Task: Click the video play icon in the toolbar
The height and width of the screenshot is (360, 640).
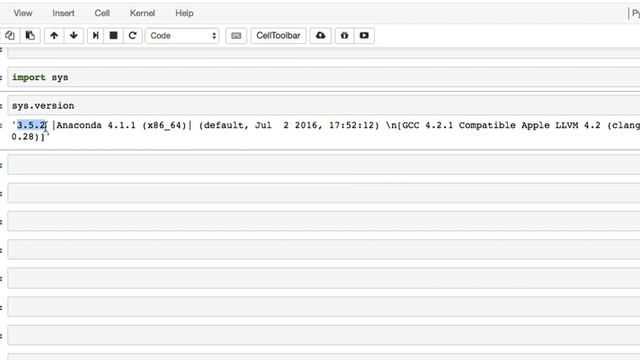Action: (x=364, y=36)
